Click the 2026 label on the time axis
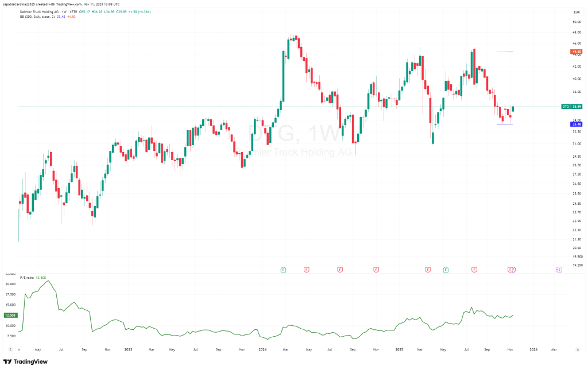The height and width of the screenshot is (370, 588). coord(533,349)
